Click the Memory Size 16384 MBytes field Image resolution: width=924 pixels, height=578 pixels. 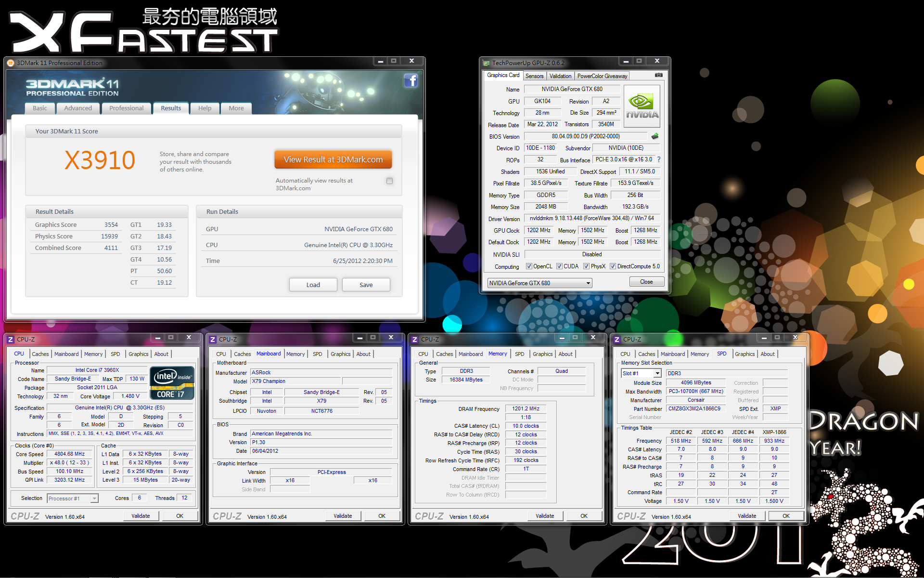pos(466,380)
